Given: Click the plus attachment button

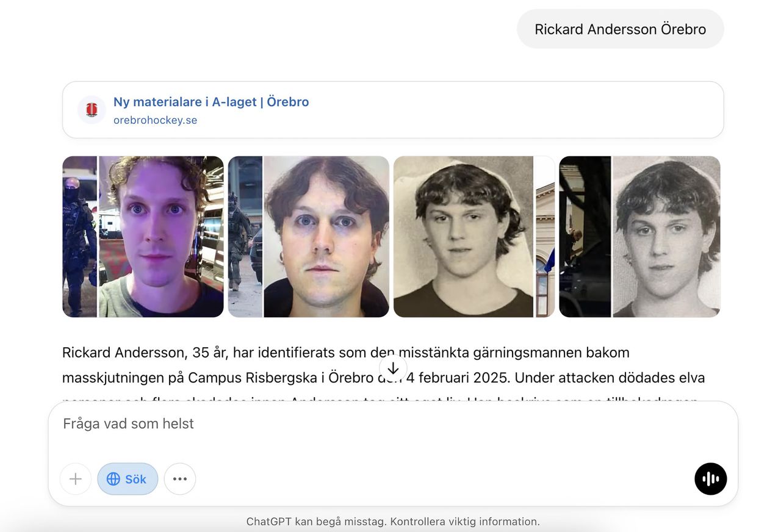Looking at the screenshot, I should pyautogui.click(x=76, y=479).
